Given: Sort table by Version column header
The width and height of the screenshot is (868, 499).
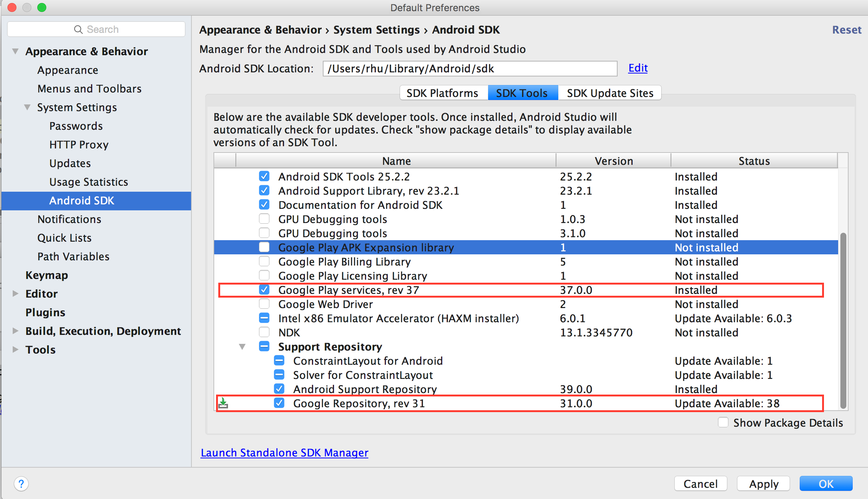Looking at the screenshot, I should (613, 161).
